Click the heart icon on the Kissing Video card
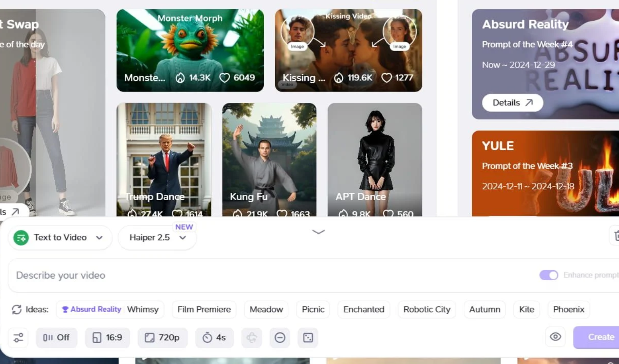This screenshot has width=619, height=364. tap(386, 78)
